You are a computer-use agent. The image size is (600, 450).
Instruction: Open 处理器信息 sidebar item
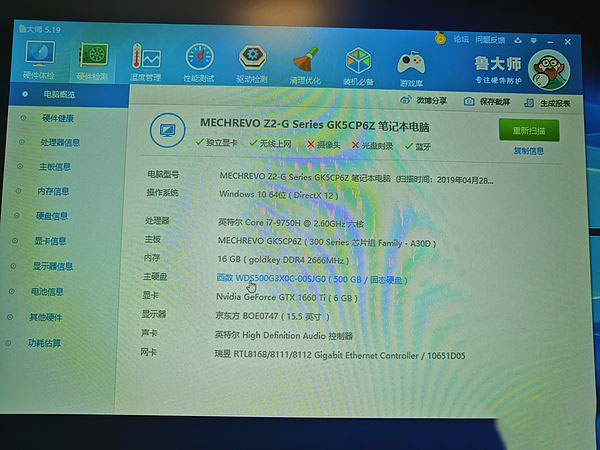pyautogui.click(x=60, y=143)
